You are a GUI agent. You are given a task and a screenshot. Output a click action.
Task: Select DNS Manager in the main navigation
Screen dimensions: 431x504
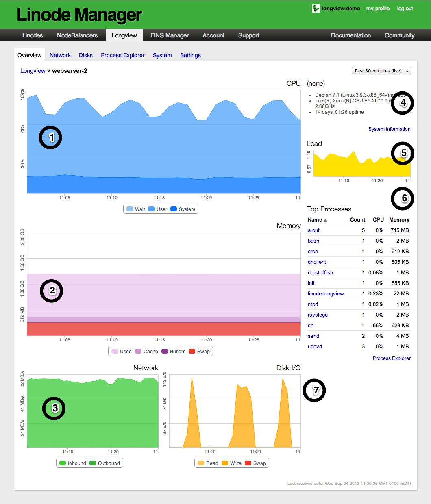point(170,35)
